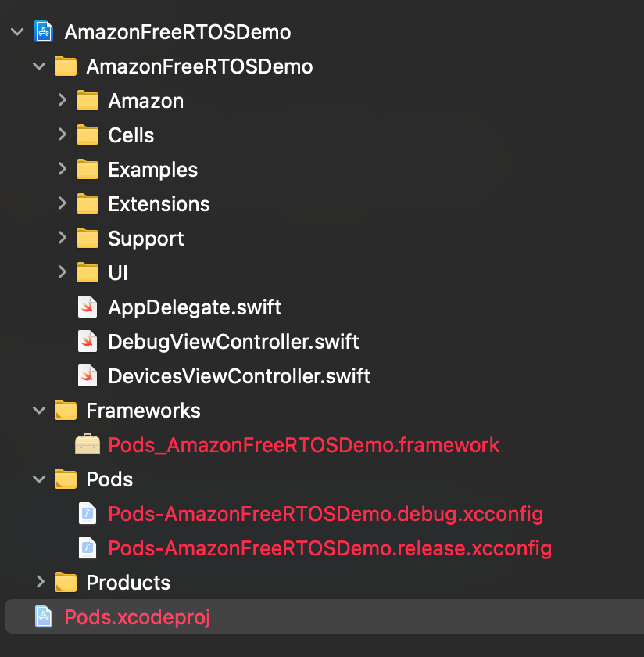Click the Pods-AmazonFreeRTOSDemo.release.xcconfig file icon
The height and width of the screenshot is (657, 644).
[x=88, y=548]
